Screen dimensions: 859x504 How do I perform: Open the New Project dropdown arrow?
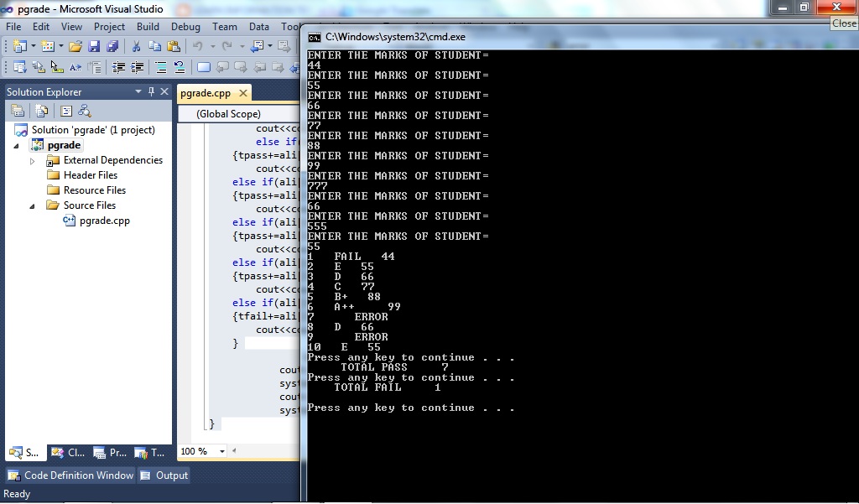pos(33,47)
